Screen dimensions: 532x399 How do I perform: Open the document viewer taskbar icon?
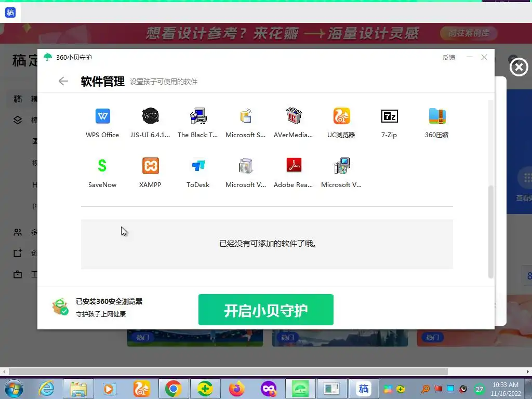coord(332,389)
